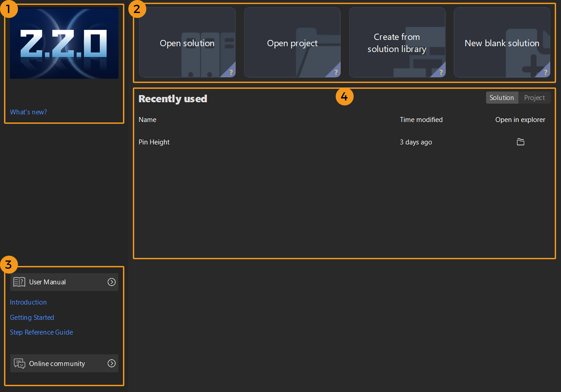Viewport: 561px width, 392px height.
Task: Click the Open project card
Action: [x=292, y=43]
